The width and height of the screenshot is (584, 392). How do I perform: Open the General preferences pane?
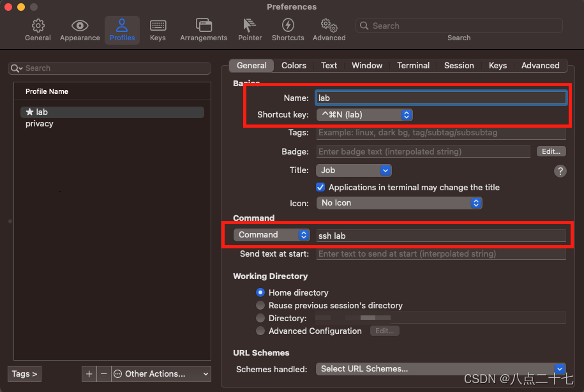click(x=38, y=30)
